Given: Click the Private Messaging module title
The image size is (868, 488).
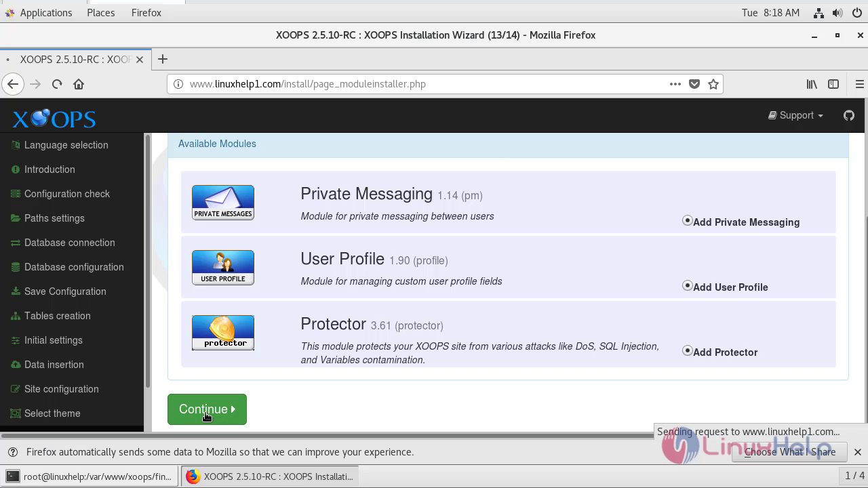Looking at the screenshot, I should pyautogui.click(x=366, y=194).
